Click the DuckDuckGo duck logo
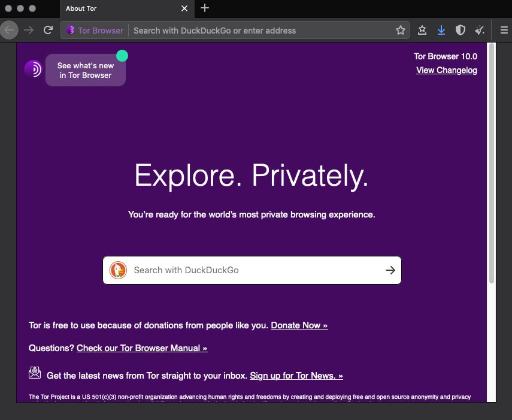 coord(118,270)
